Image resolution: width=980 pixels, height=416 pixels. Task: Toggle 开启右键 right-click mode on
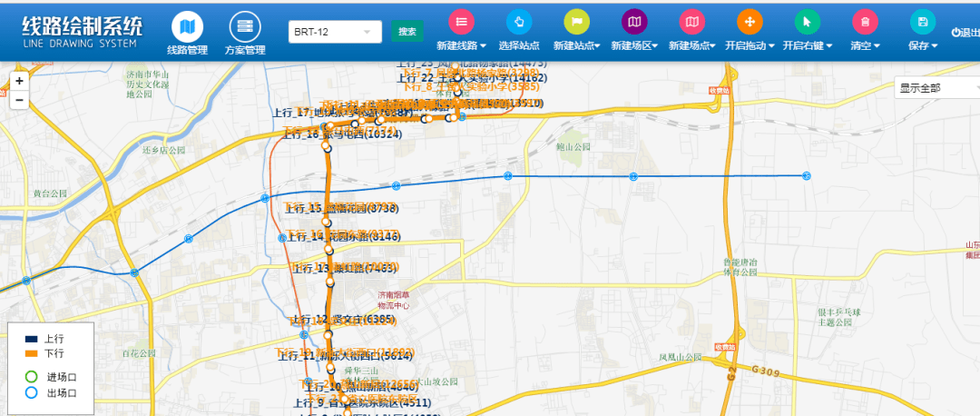pyautogui.click(x=807, y=22)
